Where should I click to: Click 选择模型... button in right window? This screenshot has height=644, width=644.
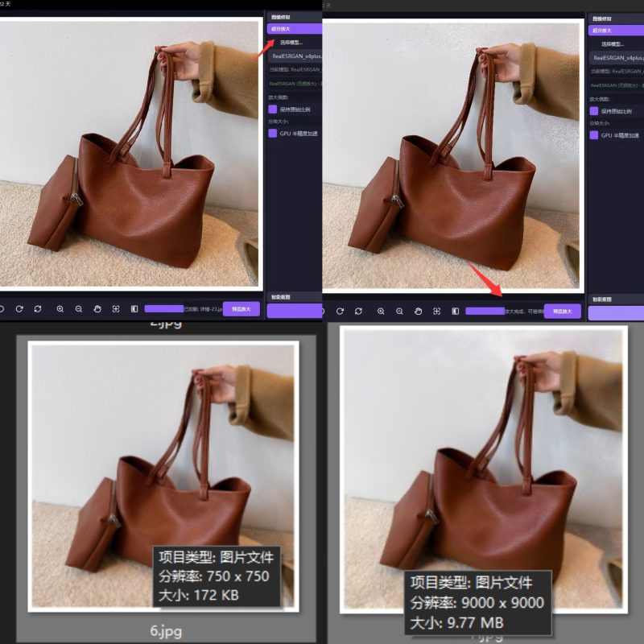(x=613, y=44)
